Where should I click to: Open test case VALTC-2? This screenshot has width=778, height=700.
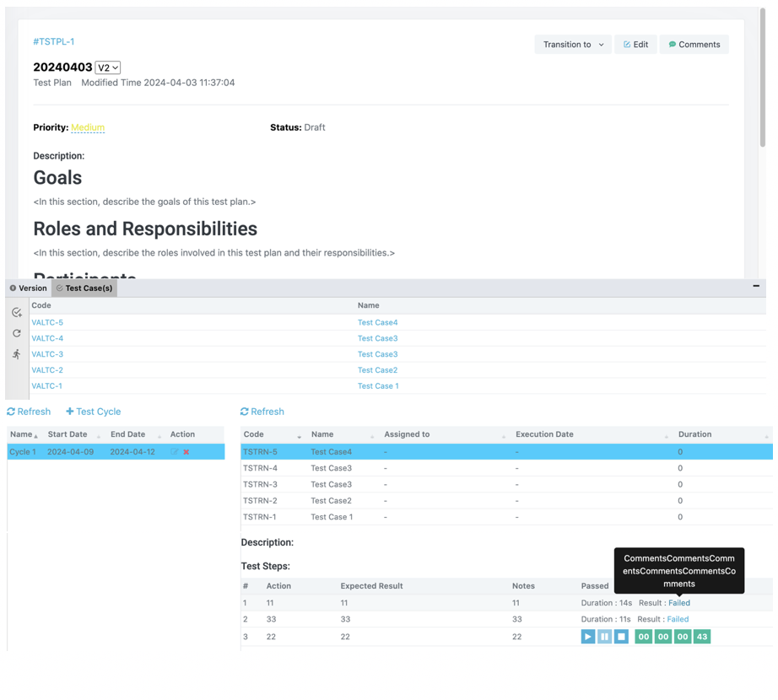click(x=47, y=370)
